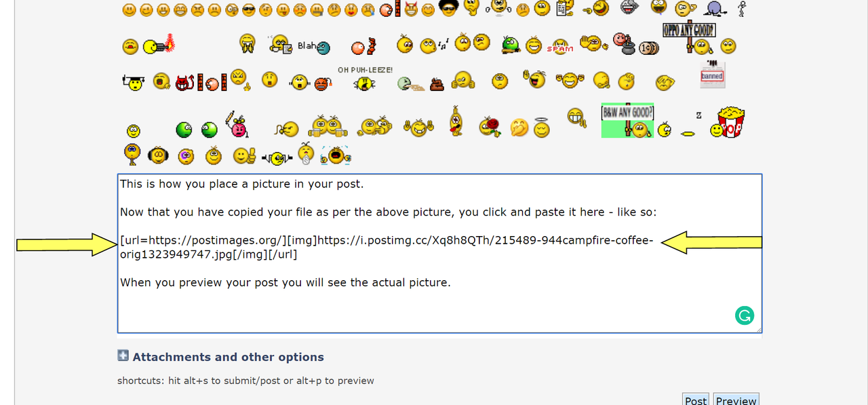868x405 pixels.
Task: Expand Attachments and other options
Action: pos(228,357)
